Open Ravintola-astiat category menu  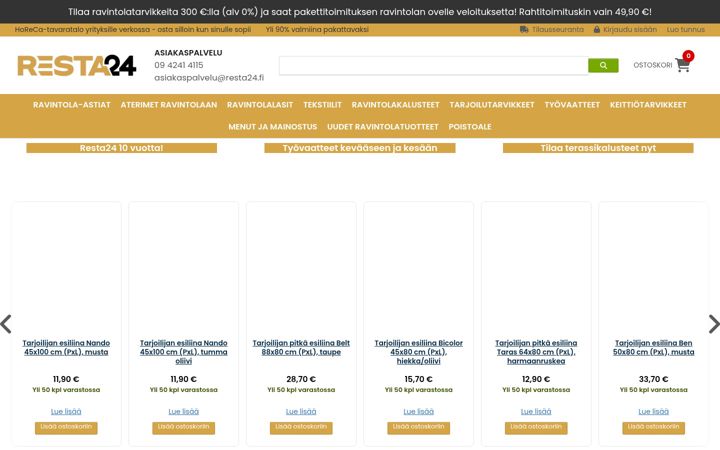[72, 105]
